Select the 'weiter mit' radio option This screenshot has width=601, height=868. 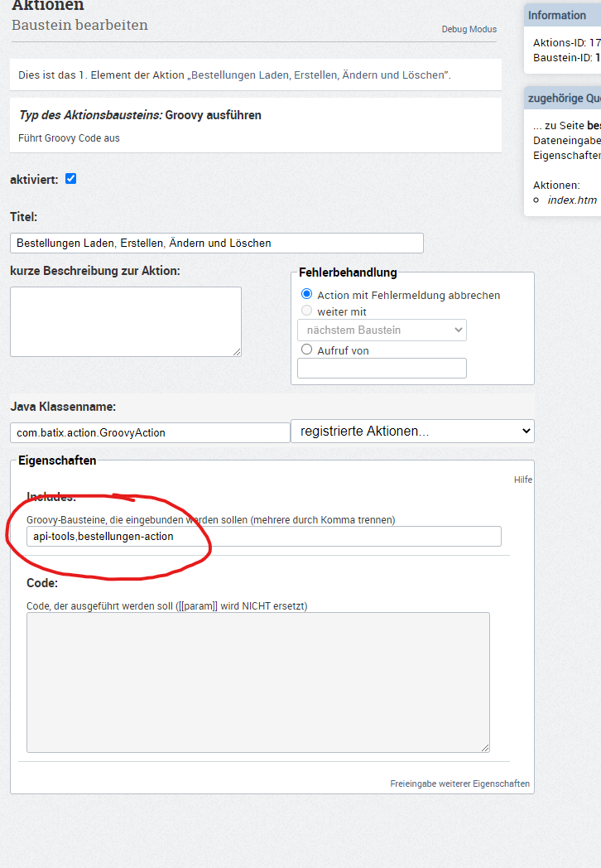[307, 311]
